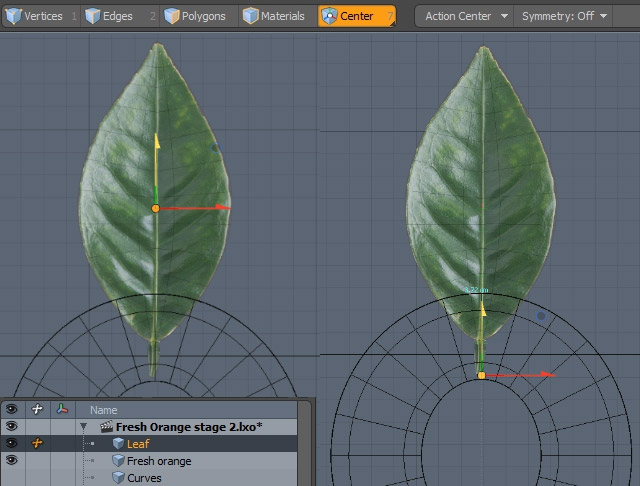The width and height of the screenshot is (640, 486).
Task: Click the orange lock icon on Leaf row
Action: point(37,443)
